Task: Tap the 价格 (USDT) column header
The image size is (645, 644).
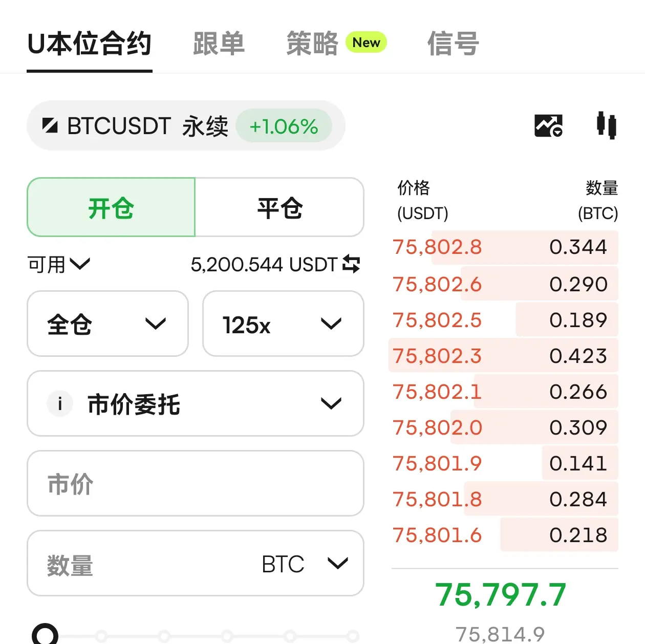Action: pos(422,200)
